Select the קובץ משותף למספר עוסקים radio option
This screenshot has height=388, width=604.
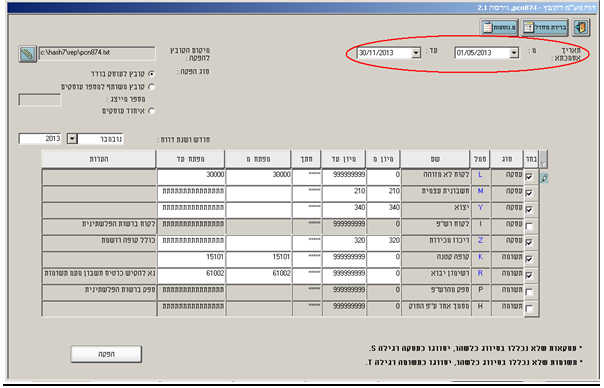pos(151,87)
